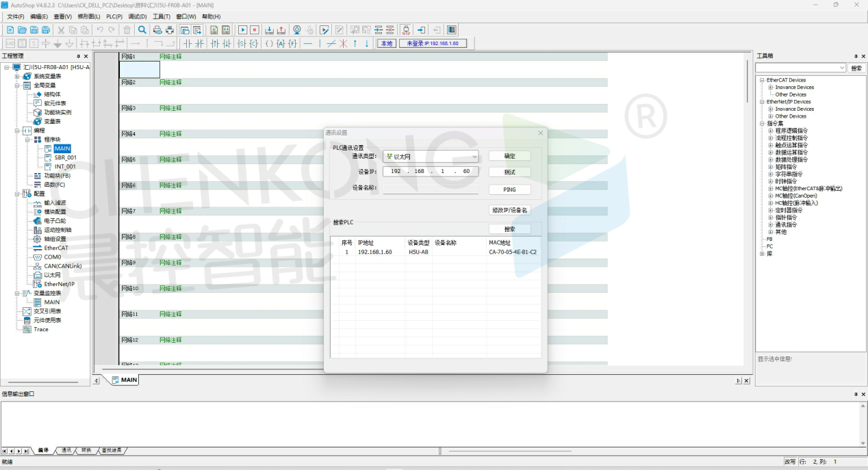Pin the 工程管理 panel
Image resolution: width=868 pixels, height=470 pixels.
click(78, 56)
